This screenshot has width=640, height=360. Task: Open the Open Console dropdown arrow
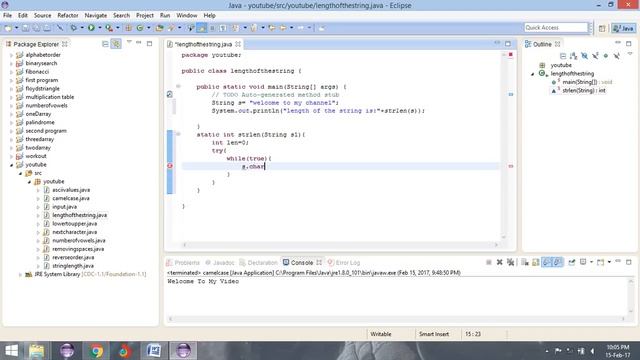coord(609,262)
